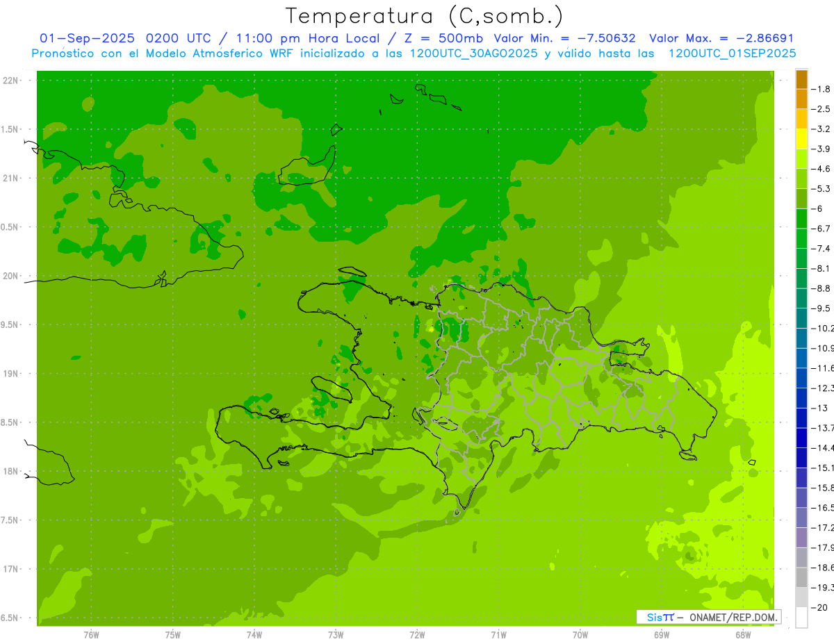The width and height of the screenshot is (834, 644).
Task: Click the 'ONAMET/REP.DOM.' credit label
Action: pyautogui.click(x=733, y=617)
